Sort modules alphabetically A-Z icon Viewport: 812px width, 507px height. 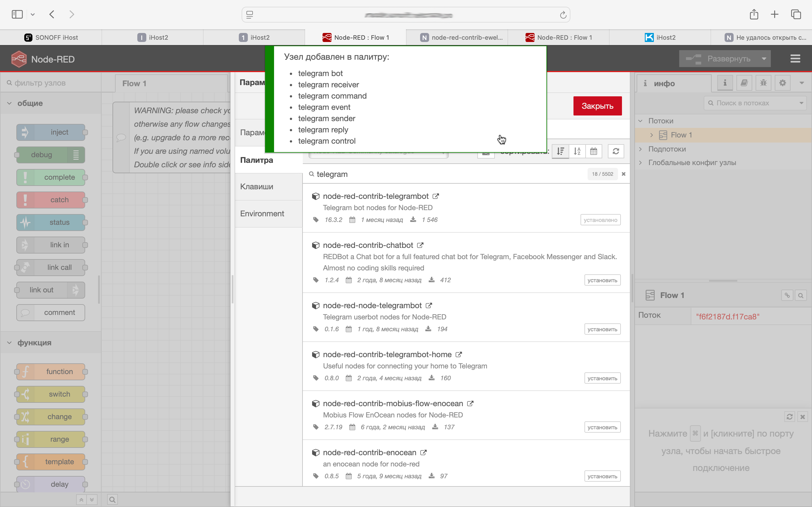(577, 151)
